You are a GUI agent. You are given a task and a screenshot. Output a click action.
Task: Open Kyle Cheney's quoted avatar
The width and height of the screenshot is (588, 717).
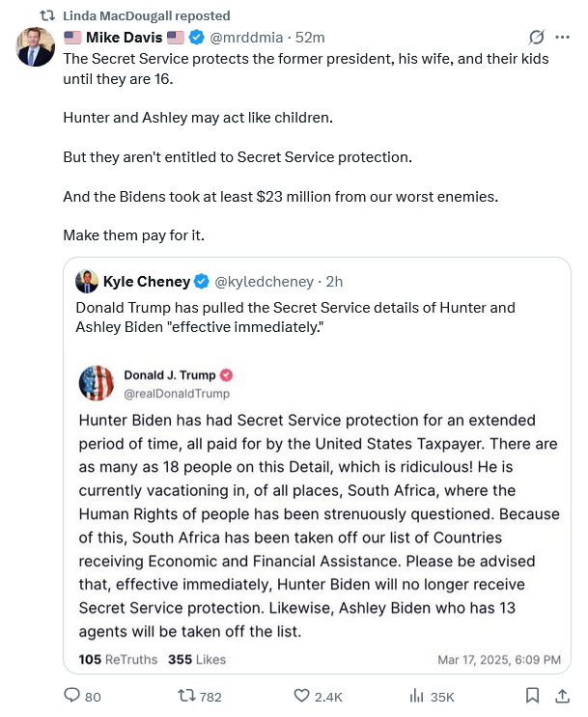point(87,281)
